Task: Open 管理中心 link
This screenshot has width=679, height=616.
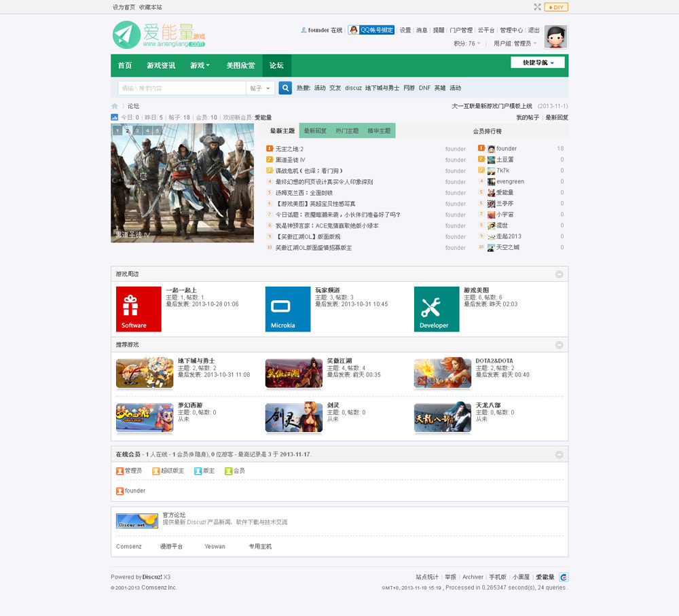Action: pos(511,30)
